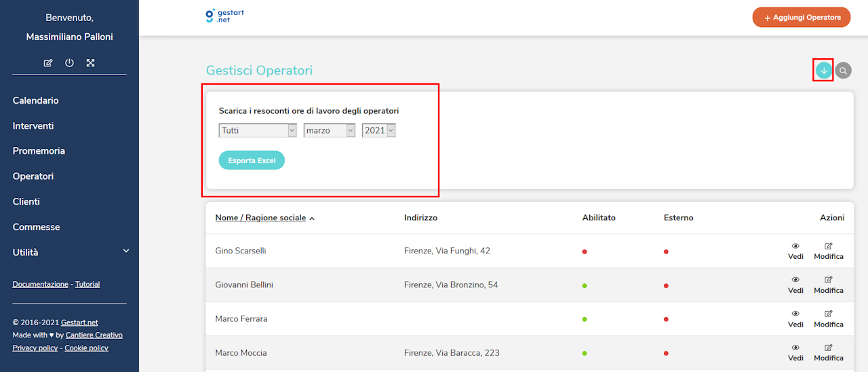This screenshot has height=372, width=868.
Task: Click Marco Moccia's green Abilitato status dot
Action: (585, 353)
